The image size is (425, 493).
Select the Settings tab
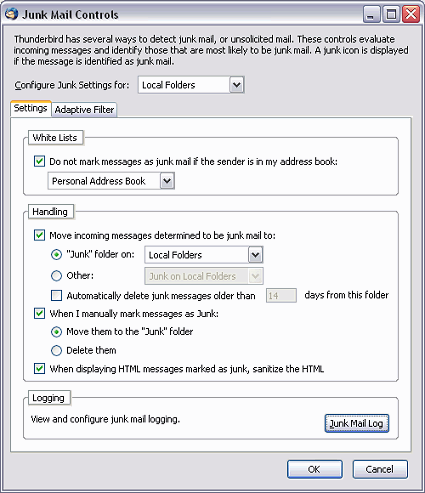point(31,108)
